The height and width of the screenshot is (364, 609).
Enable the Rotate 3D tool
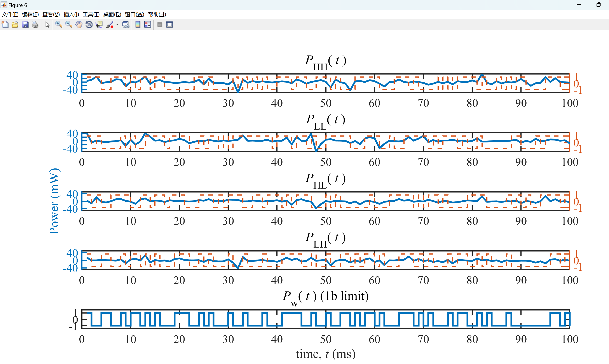89,24
